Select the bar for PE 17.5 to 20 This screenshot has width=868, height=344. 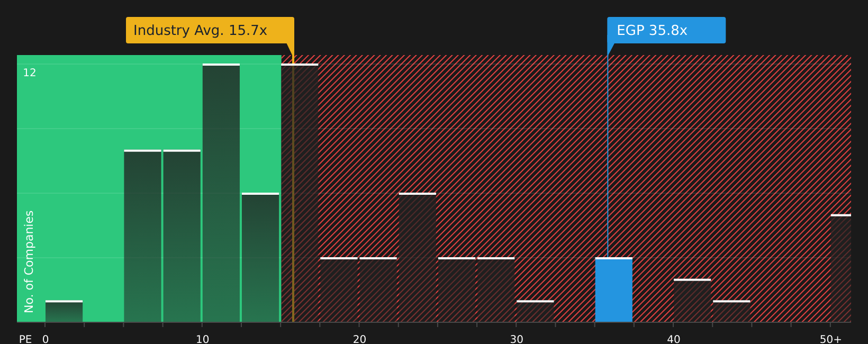pyautogui.click(x=339, y=290)
